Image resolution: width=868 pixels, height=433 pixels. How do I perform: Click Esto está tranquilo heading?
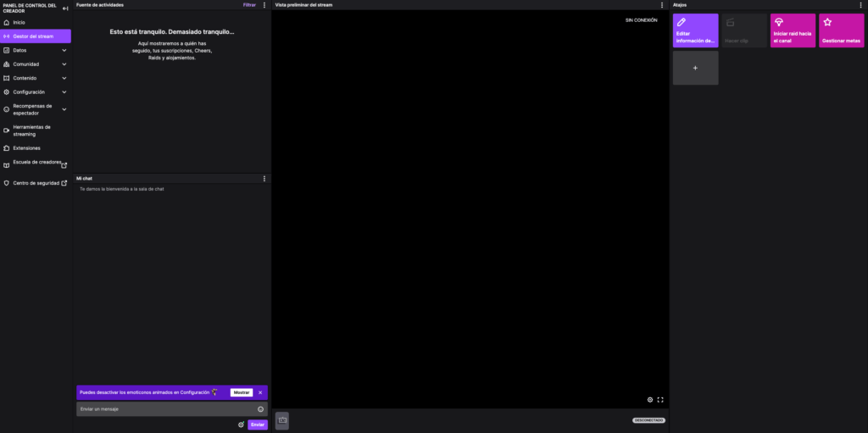pyautogui.click(x=171, y=32)
